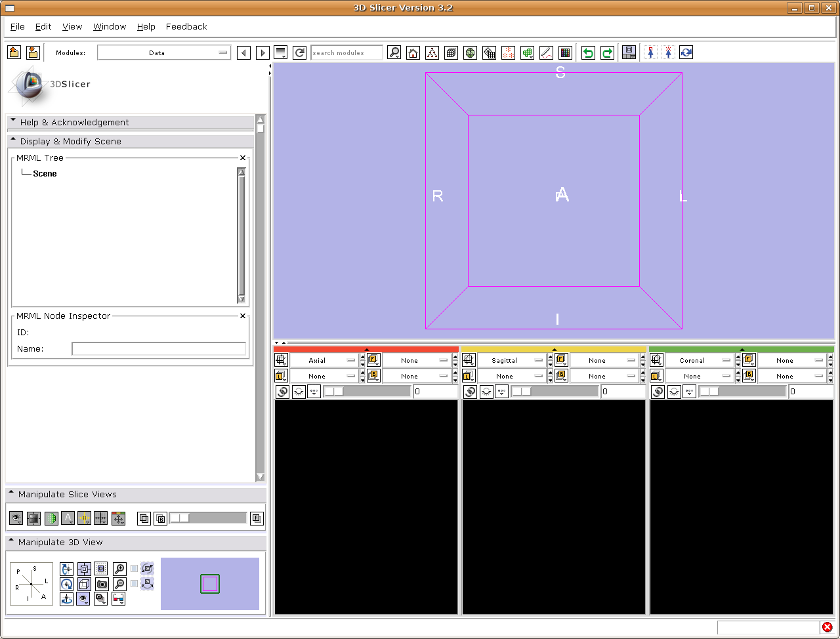
Task: Open the yellow crosshair options icon
Action: tap(84, 518)
